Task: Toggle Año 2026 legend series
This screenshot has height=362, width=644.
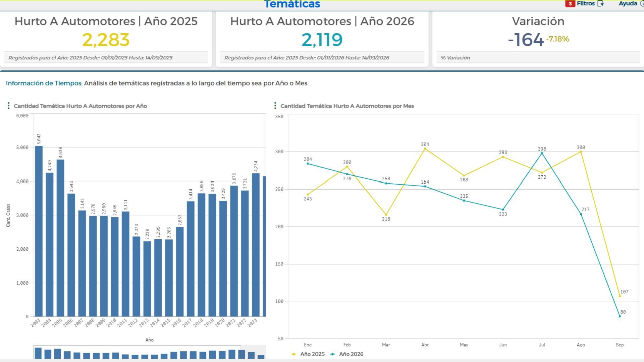Action: pos(347,354)
